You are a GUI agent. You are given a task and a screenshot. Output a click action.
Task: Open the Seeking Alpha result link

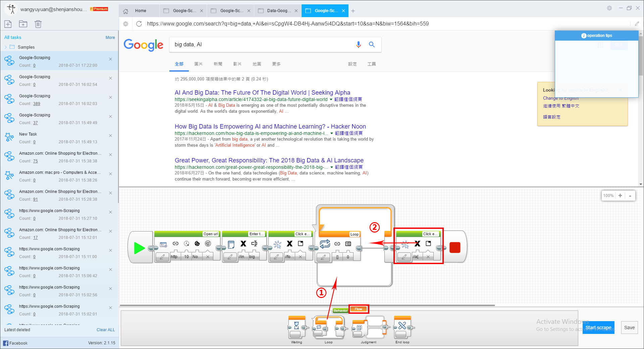pos(262,93)
